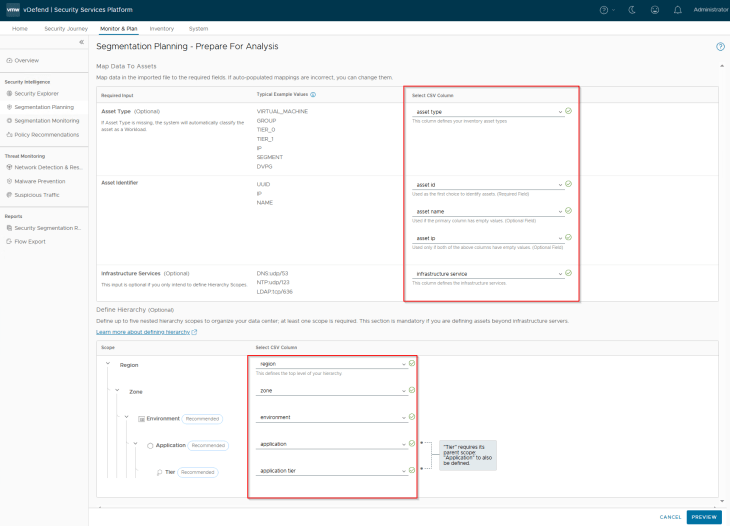Collapse the Region scope tree node
Image resolution: width=730 pixels, height=526 pixels.
point(107,365)
